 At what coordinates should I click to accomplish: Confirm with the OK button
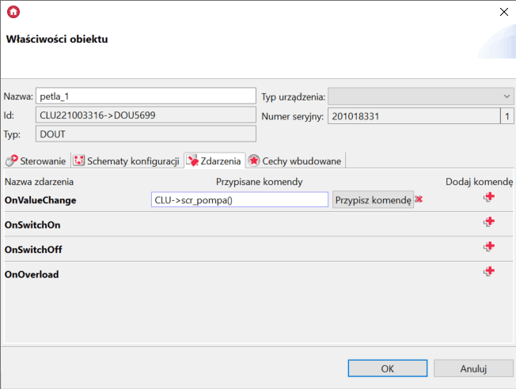click(x=388, y=369)
